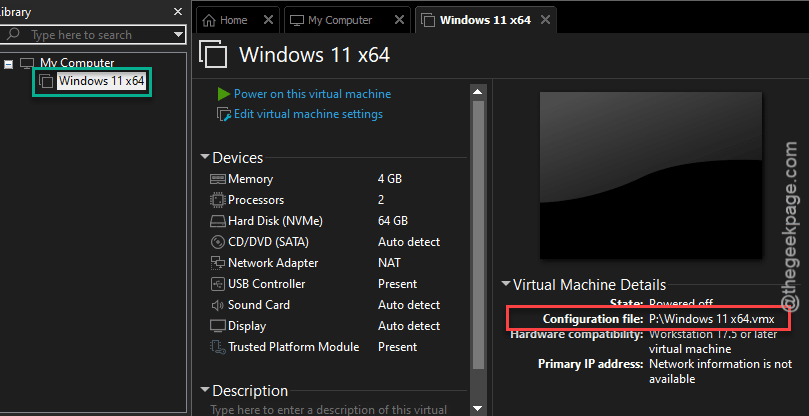Image resolution: width=809 pixels, height=416 pixels.
Task: Power on this virtual machine
Action: coord(312,94)
